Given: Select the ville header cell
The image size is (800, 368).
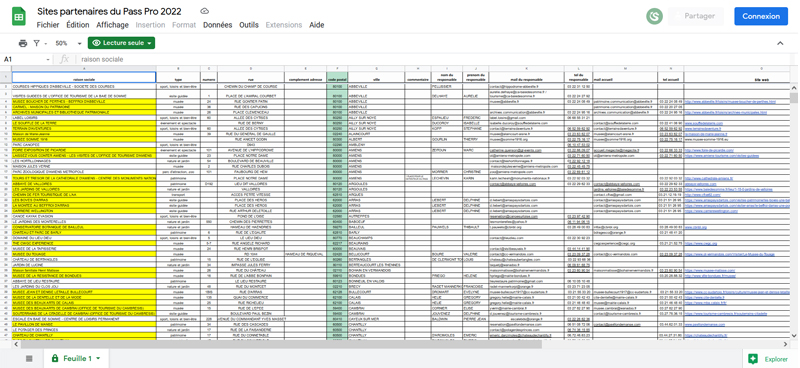Looking at the screenshot, I should click(377, 78).
